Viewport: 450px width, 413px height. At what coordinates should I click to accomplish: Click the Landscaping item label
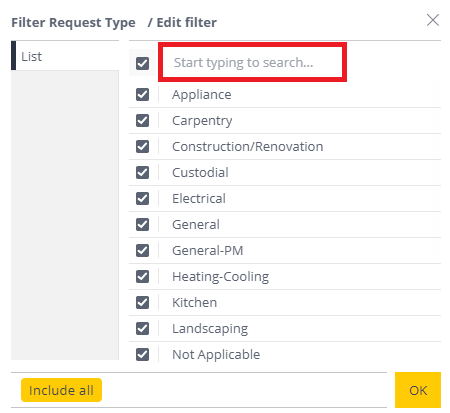210,329
